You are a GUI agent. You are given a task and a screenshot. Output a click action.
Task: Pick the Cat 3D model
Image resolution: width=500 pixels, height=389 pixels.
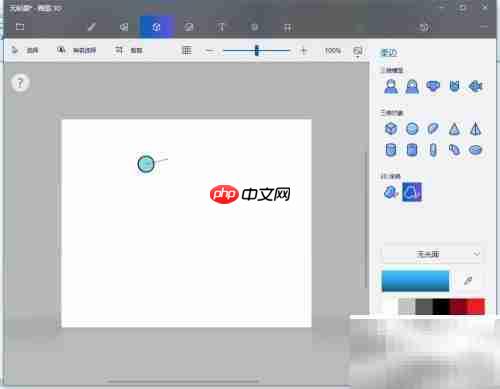pos(454,86)
